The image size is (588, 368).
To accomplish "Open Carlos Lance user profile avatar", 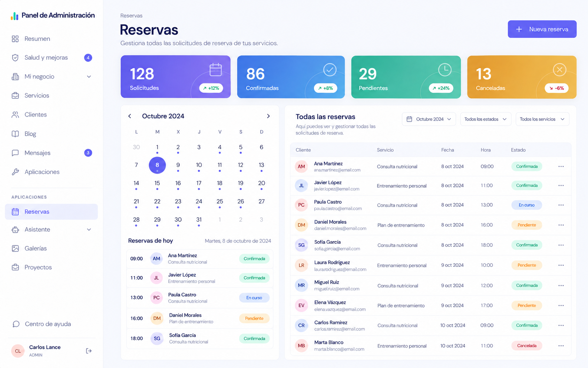I will [x=18, y=351].
